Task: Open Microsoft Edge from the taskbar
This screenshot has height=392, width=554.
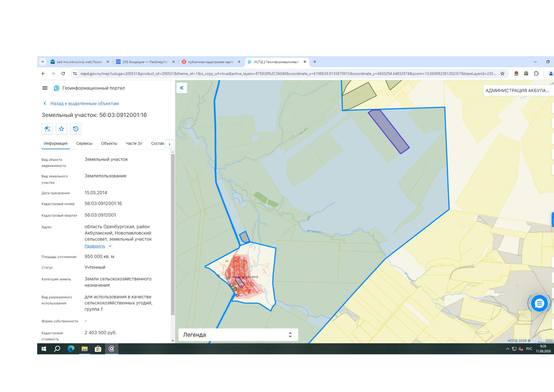Action: 71,349
